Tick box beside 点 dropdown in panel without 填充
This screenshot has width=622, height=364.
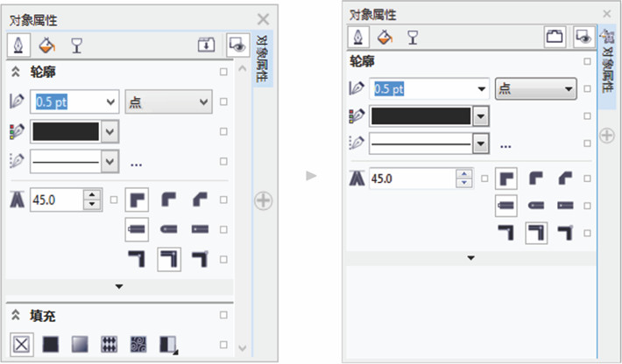pyautogui.click(x=588, y=88)
